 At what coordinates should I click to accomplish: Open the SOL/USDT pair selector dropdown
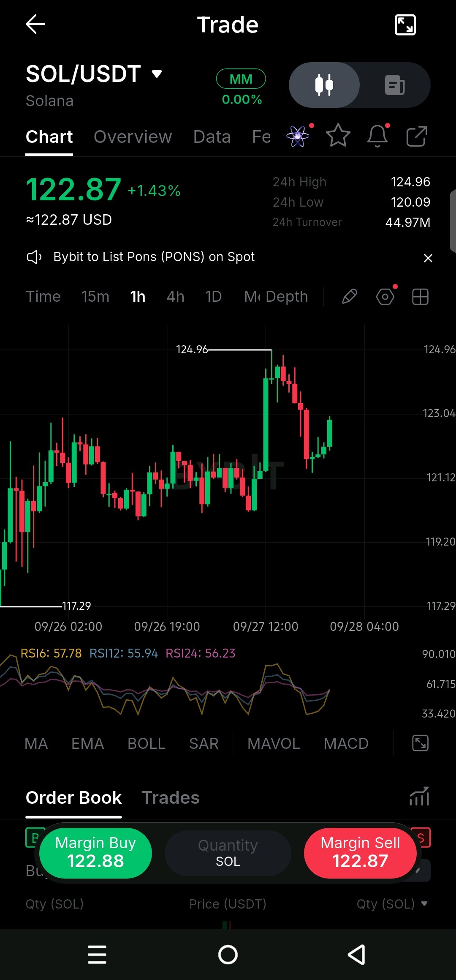tap(94, 74)
